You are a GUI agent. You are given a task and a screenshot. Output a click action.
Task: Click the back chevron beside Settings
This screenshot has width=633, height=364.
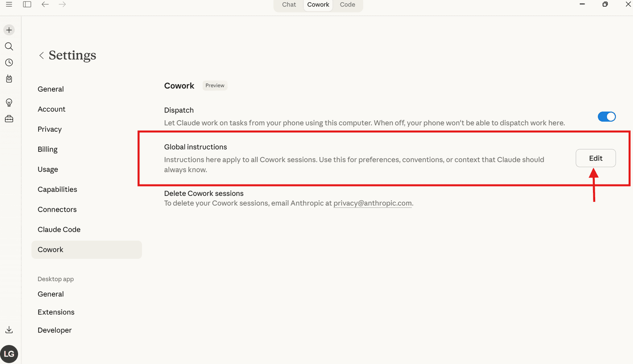click(x=41, y=55)
